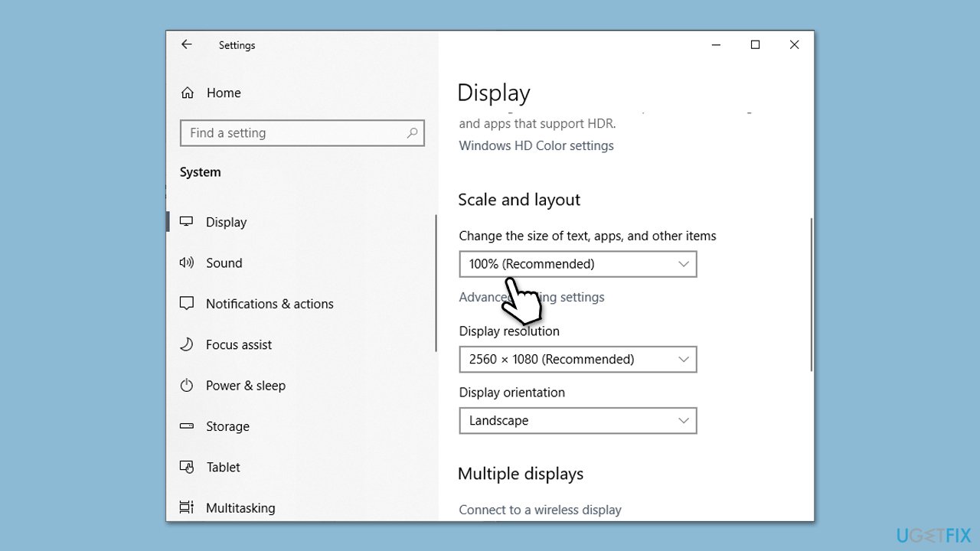
Task: Minimize the Settings window
Action: [x=716, y=45]
